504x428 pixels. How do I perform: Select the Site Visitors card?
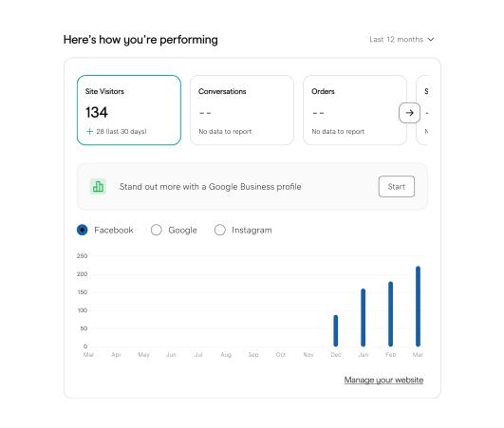click(x=129, y=110)
